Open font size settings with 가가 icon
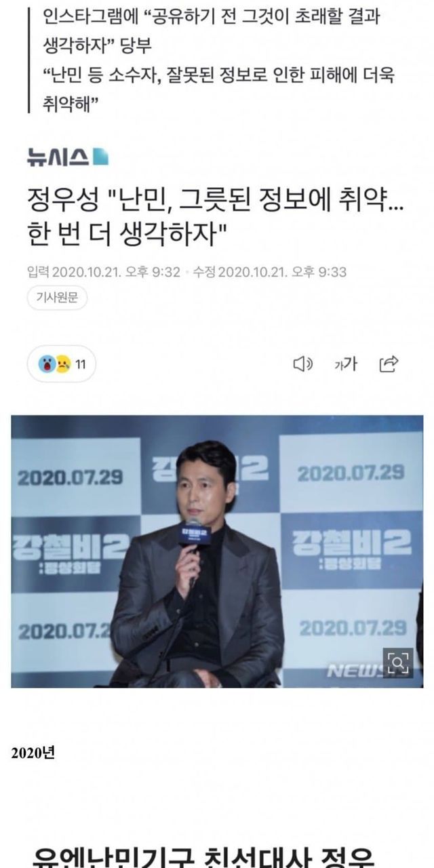434x868 pixels. click(345, 364)
